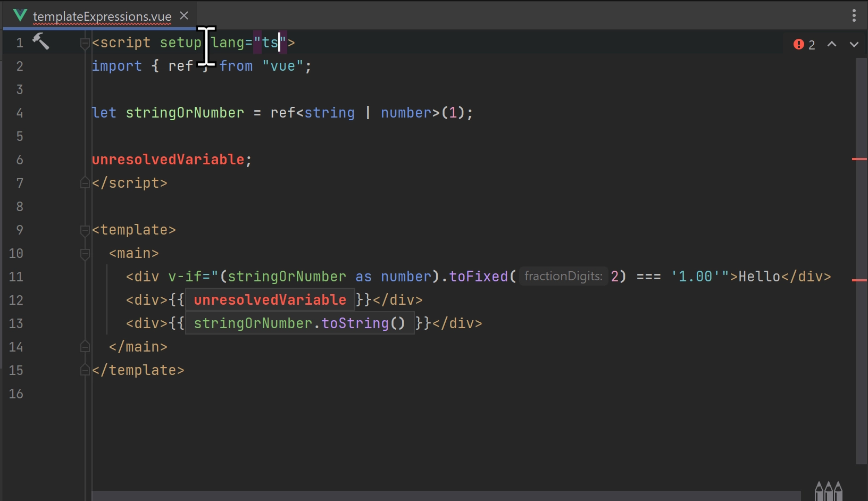Click the hammer build icon in gutter
This screenshot has height=501, width=868.
[40, 41]
